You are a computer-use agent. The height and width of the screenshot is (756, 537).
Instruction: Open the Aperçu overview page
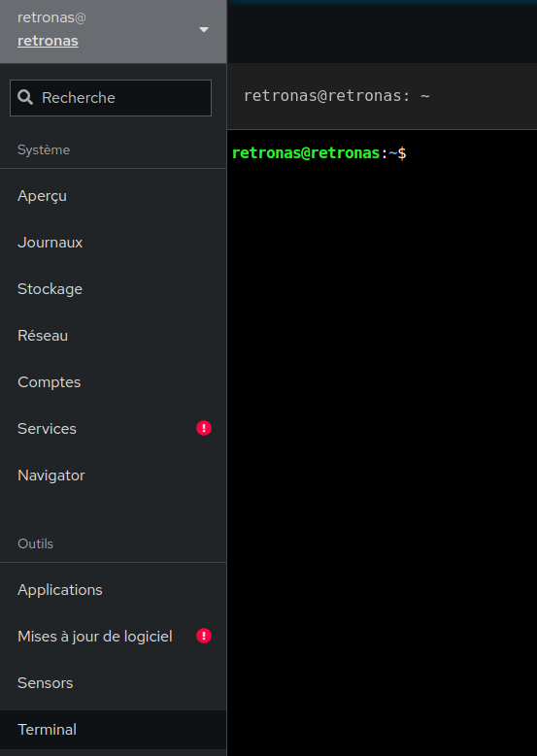pos(113,196)
